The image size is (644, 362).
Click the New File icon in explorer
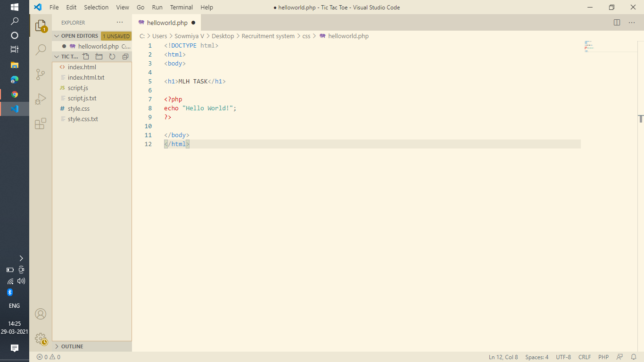pyautogui.click(x=86, y=57)
